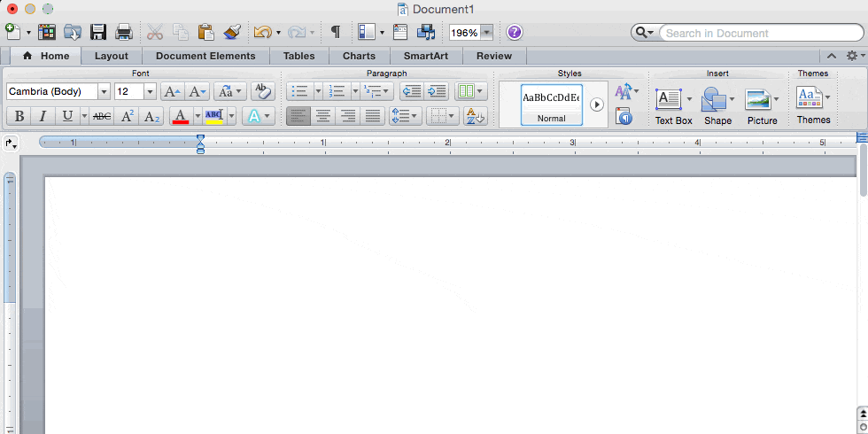This screenshot has height=434, width=868.
Task: Apply the Normal style
Action: click(x=551, y=105)
